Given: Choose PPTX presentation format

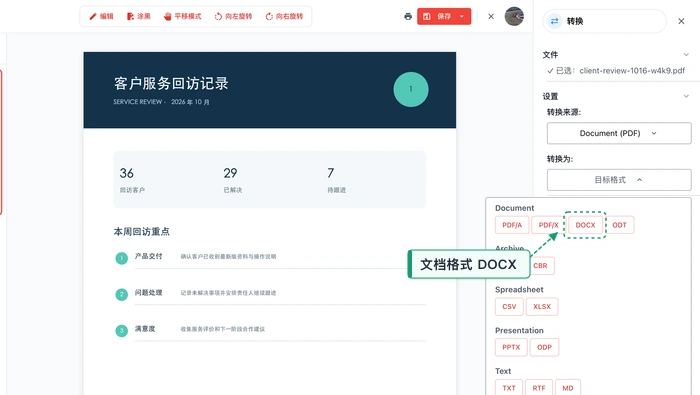Looking at the screenshot, I should [x=511, y=347].
